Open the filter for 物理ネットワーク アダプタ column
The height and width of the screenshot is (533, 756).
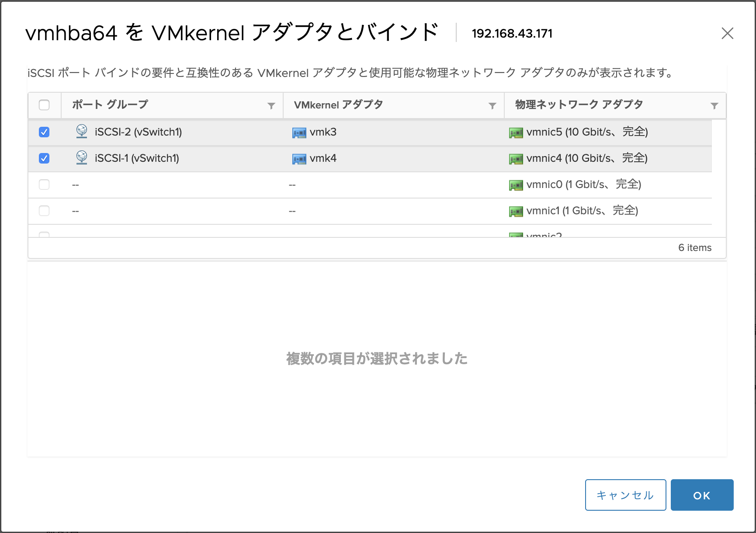tap(714, 106)
